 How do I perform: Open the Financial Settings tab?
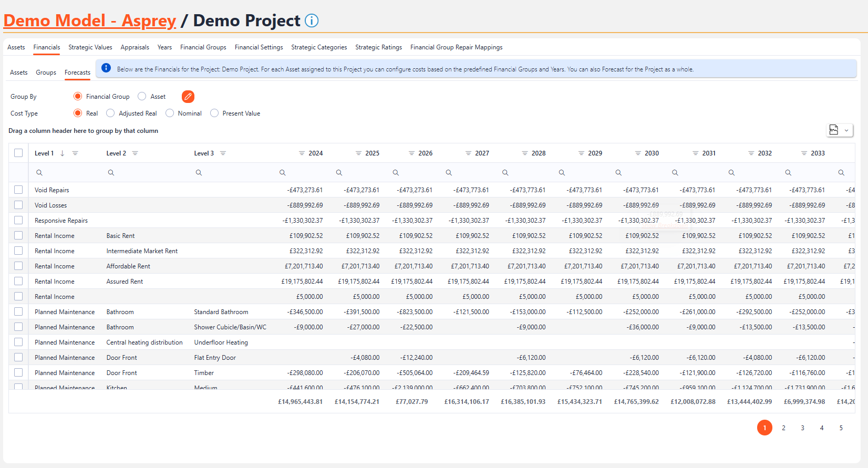point(259,47)
